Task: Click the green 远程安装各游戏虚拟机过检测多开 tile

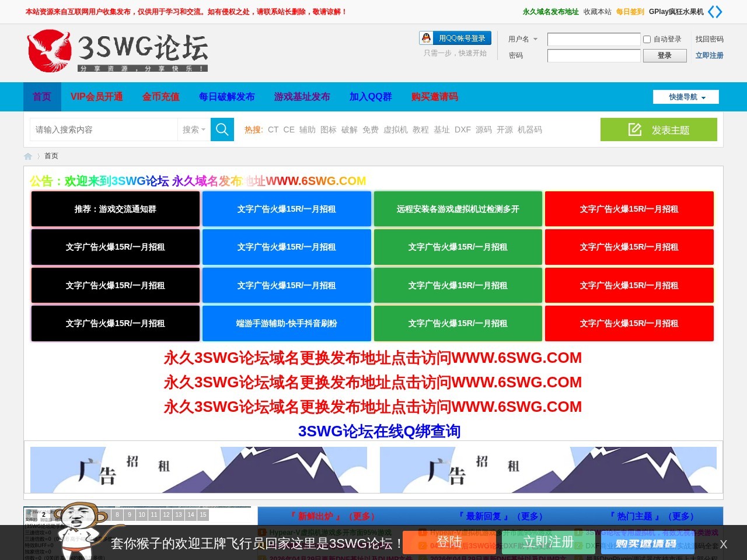Action: (x=458, y=209)
